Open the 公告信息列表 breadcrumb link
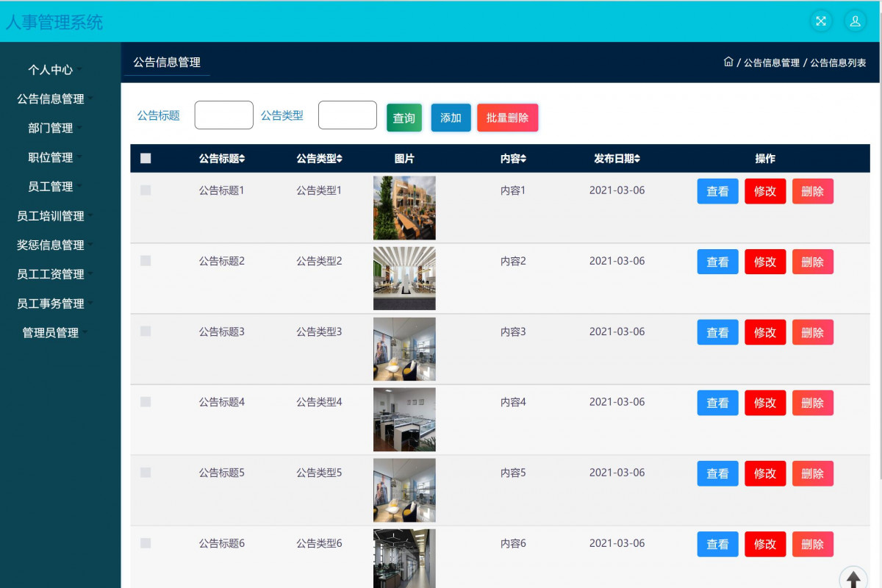This screenshot has width=882, height=588. [838, 62]
